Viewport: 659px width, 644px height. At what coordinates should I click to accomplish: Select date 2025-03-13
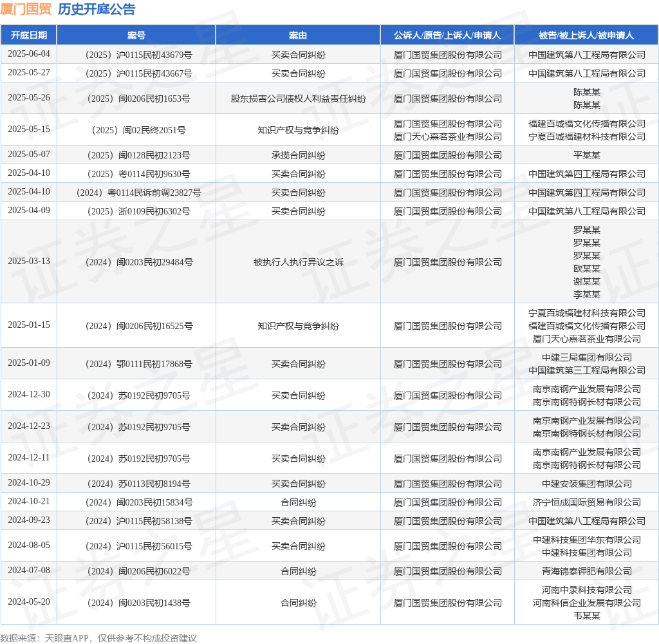click(x=28, y=261)
